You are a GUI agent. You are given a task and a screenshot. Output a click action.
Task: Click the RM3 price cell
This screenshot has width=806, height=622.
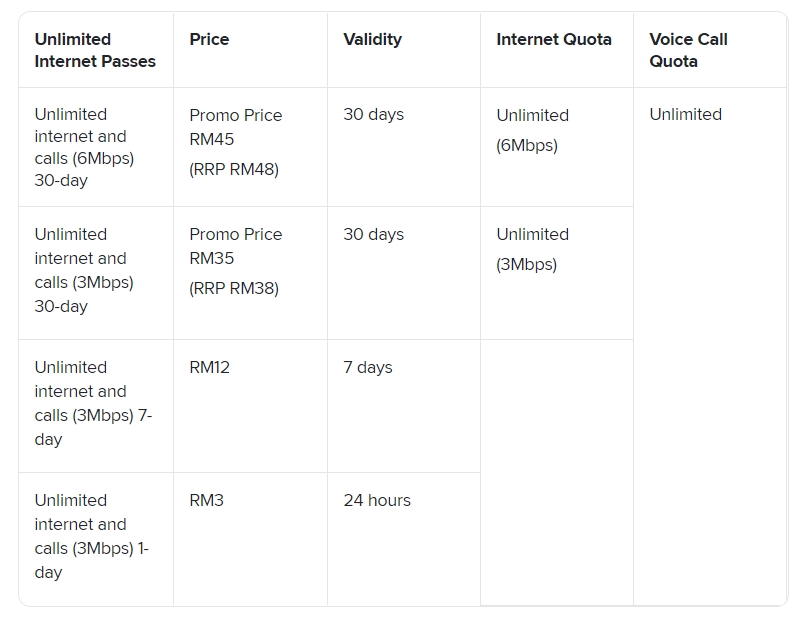[206, 500]
